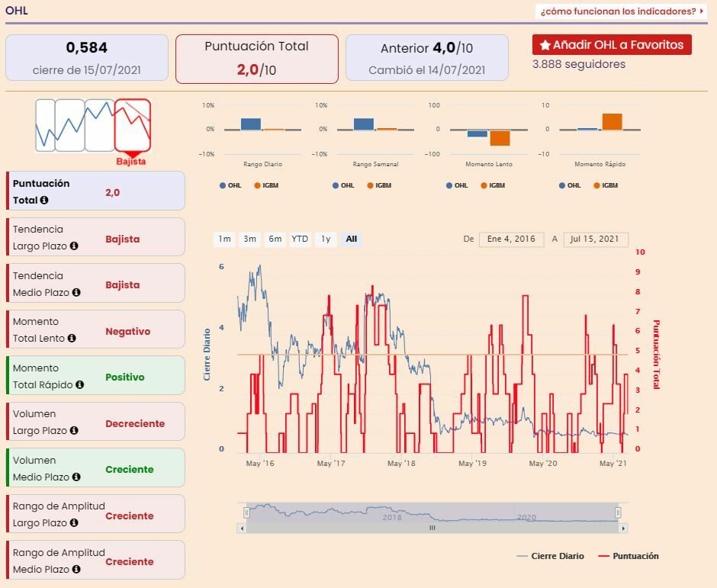The image size is (717, 588).
Task: Select the 3m range button
Action: (249, 239)
